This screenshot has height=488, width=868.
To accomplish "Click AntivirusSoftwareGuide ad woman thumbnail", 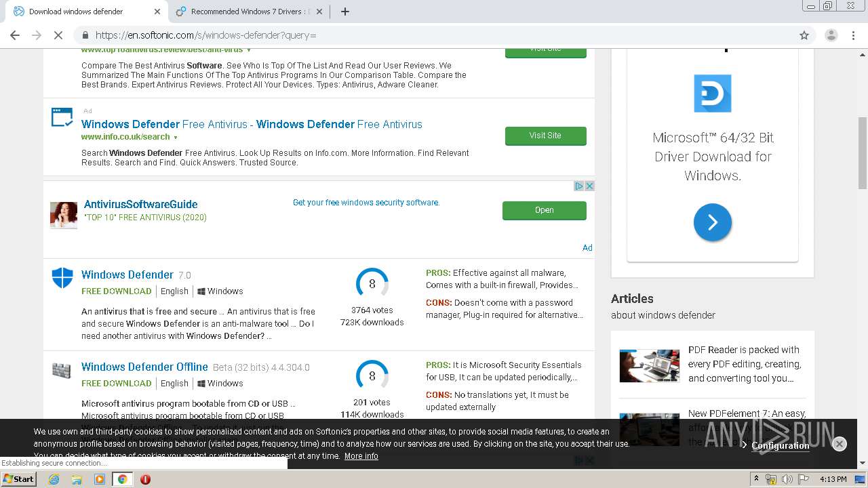I will coord(64,215).
